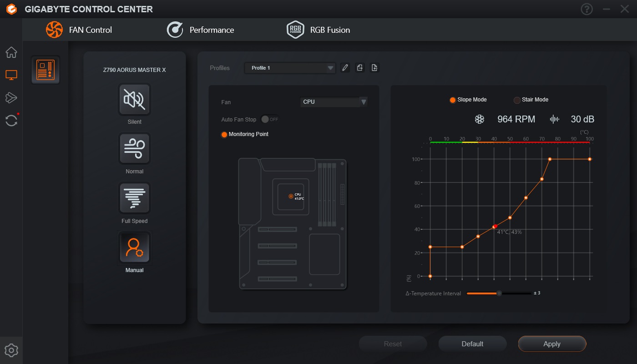Click the curve point at 100°C
637x364 pixels.
(x=590, y=159)
